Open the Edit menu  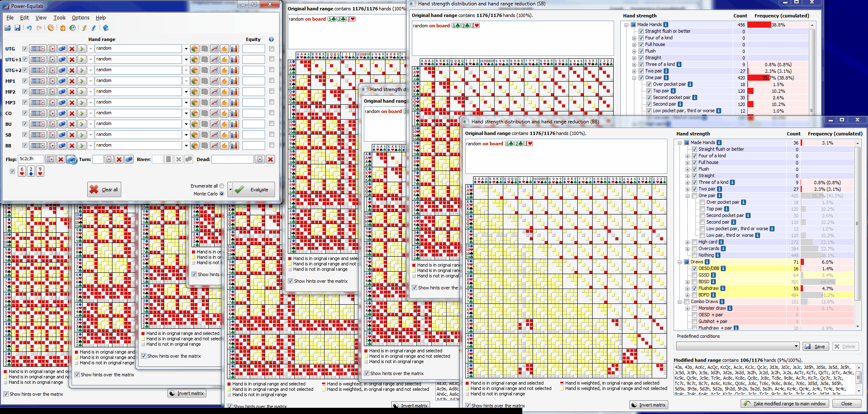pyautogui.click(x=25, y=18)
